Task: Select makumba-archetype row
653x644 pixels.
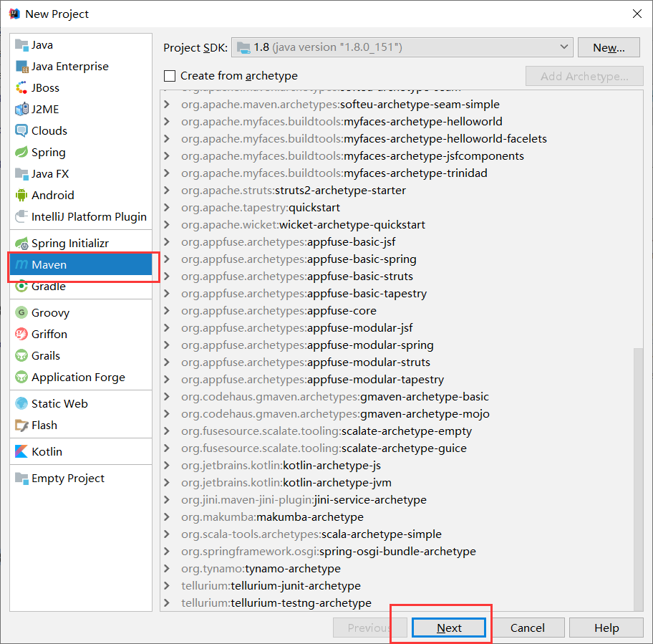Action: pos(272,517)
